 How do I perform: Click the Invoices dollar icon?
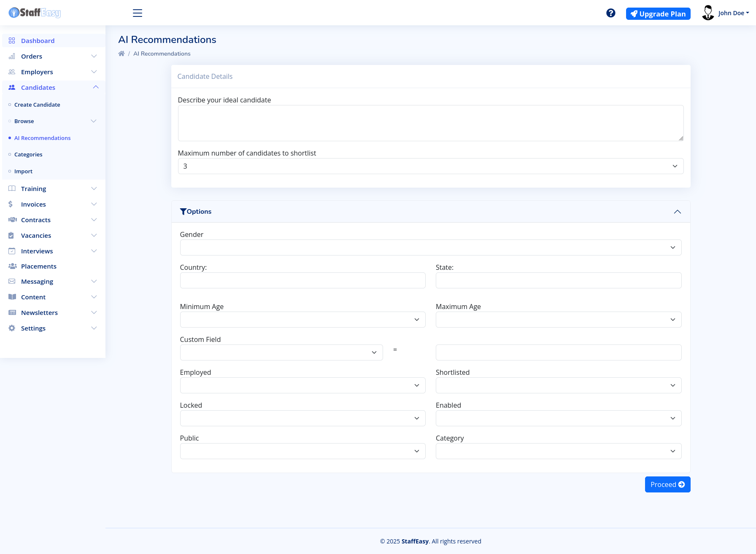pyautogui.click(x=11, y=204)
